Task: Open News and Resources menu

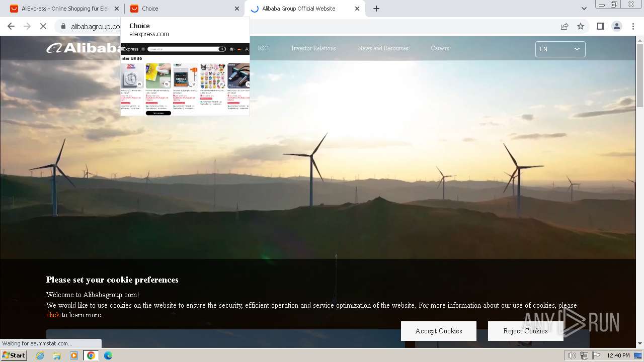Action: pyautogui.click(x=383, y=48)
